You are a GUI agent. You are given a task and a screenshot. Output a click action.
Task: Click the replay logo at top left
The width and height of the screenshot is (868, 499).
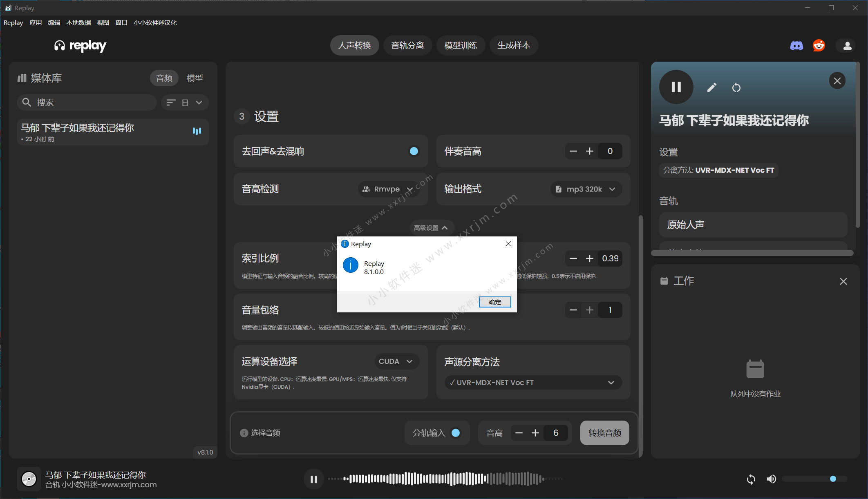click(80, 46)
